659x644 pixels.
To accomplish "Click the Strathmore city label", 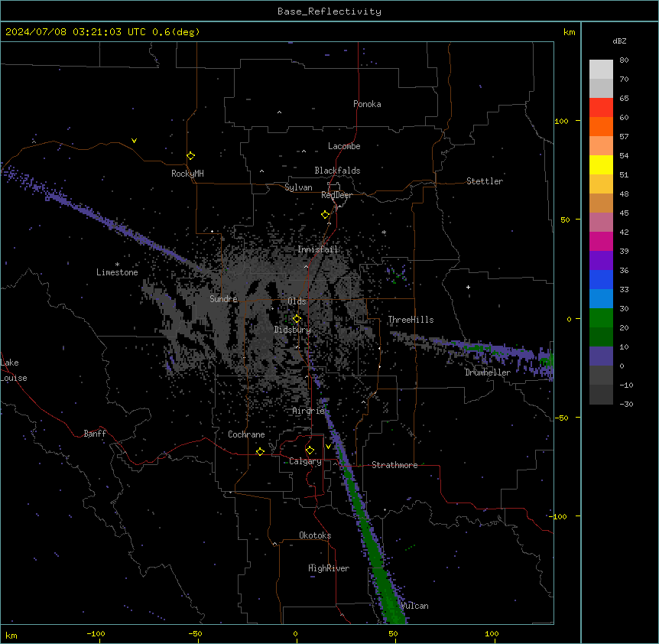I will (x=394, y=465).
